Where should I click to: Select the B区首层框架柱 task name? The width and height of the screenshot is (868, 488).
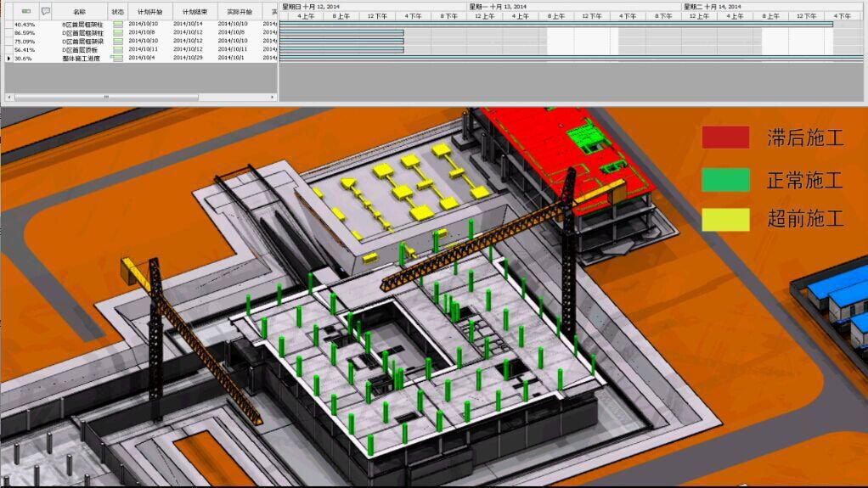[82, 25]
